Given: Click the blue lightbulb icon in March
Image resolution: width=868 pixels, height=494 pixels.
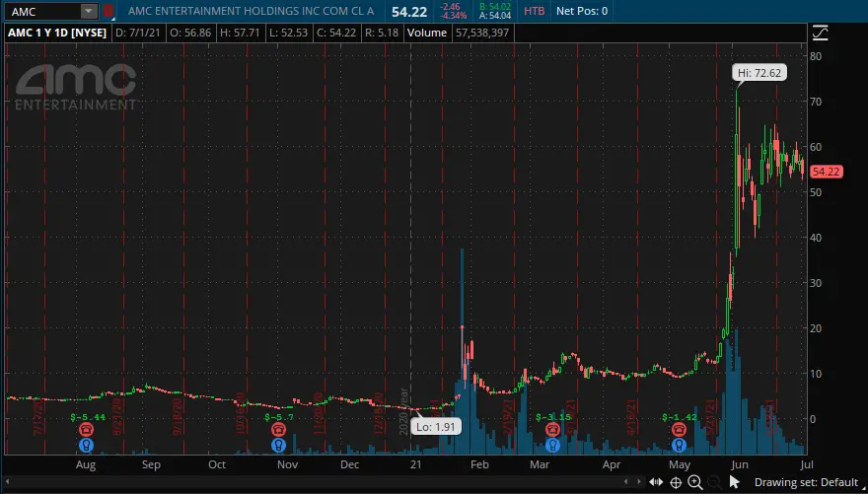Looking at the screenshot, I should [x=552, y=445].
